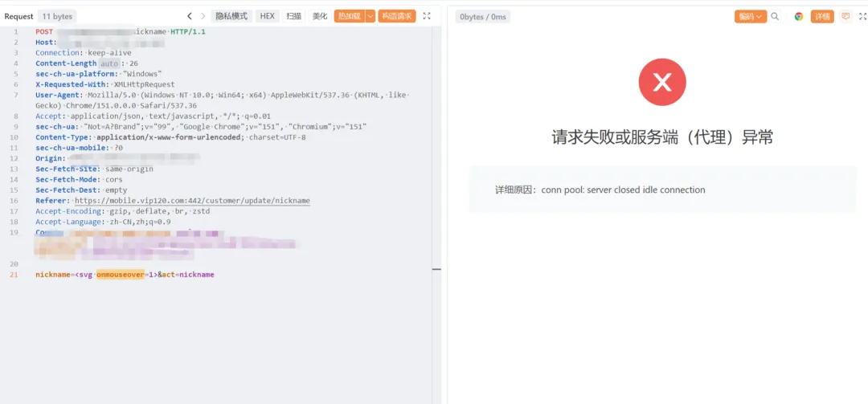Click the sec-ch-ua-platform header line
The width and height of the screenshot is (868, 404).
[99, 74]
